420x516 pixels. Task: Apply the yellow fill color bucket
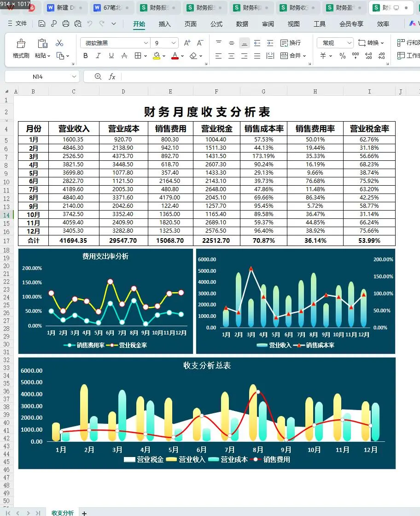157,56
